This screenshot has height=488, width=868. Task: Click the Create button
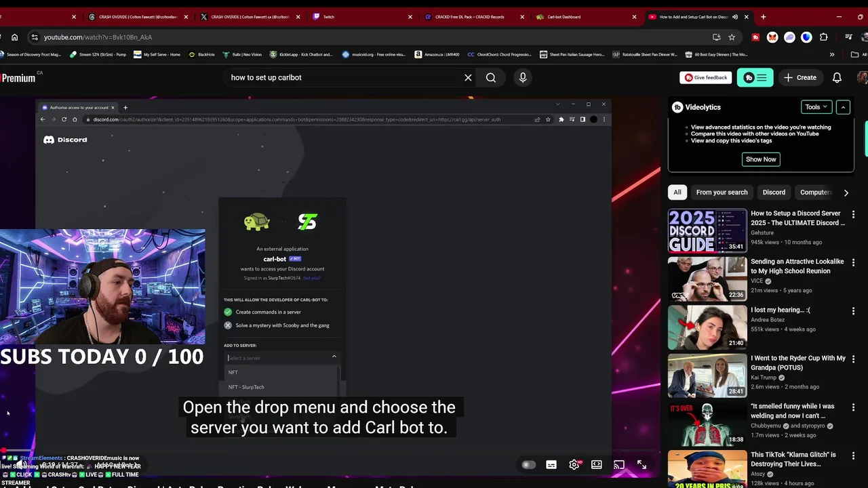click(800, 77)
